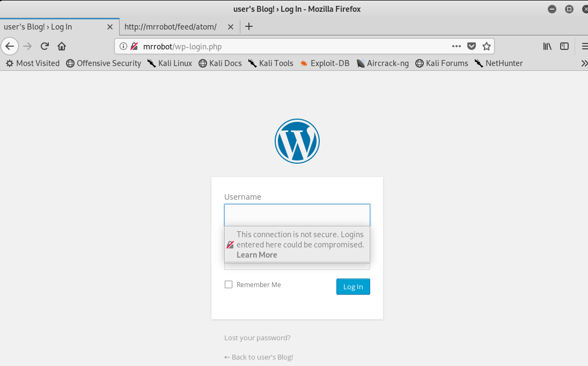Click the forward navigation arrow
This screenshot has height=366, width=588.
pos(27,46)
